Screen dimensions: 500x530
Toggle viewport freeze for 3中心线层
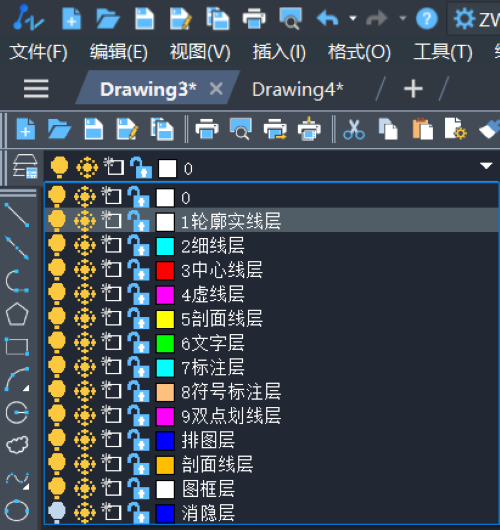[112, 269]
